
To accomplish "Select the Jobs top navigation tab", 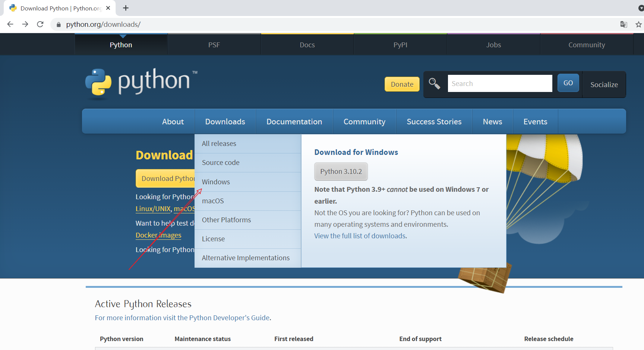I will (x=494, y=45).
